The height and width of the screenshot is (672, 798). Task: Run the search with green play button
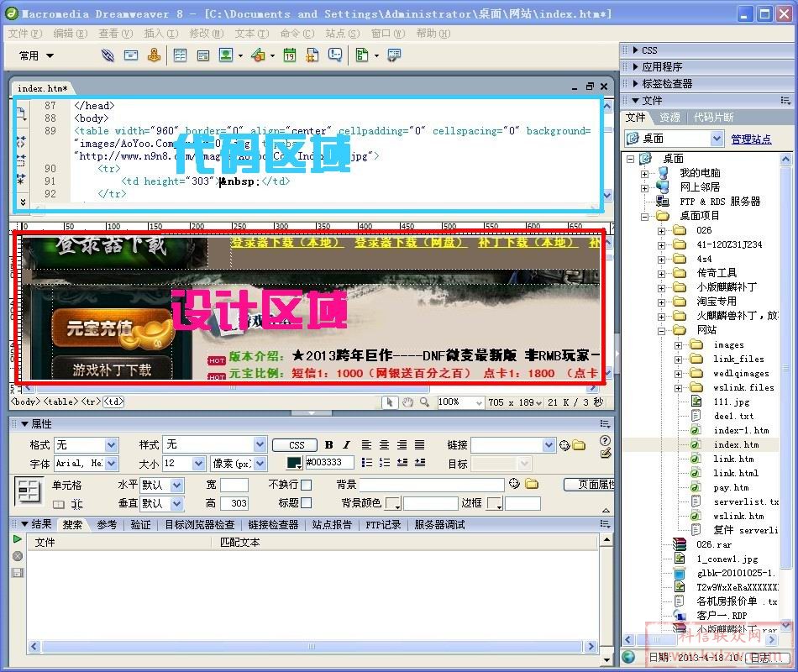pos(18,538)
